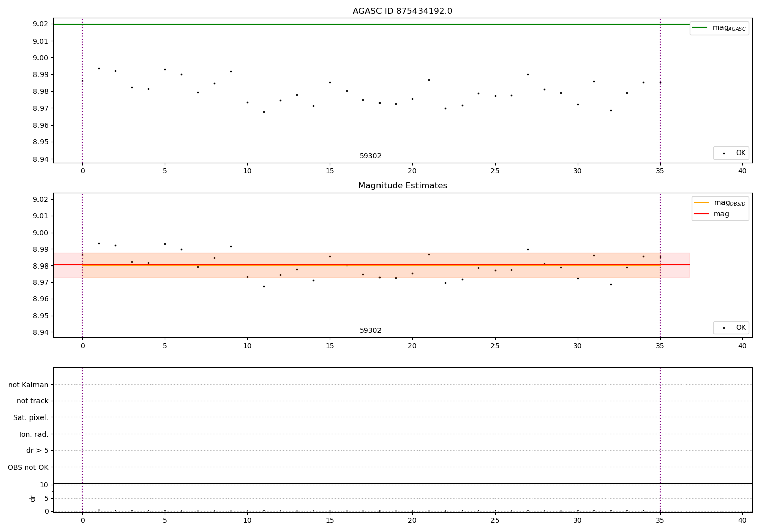This screenshot has height=532, width=760.
Task: Click the lowest data point at x=11 in top plot
Action: tap(264, 112)
